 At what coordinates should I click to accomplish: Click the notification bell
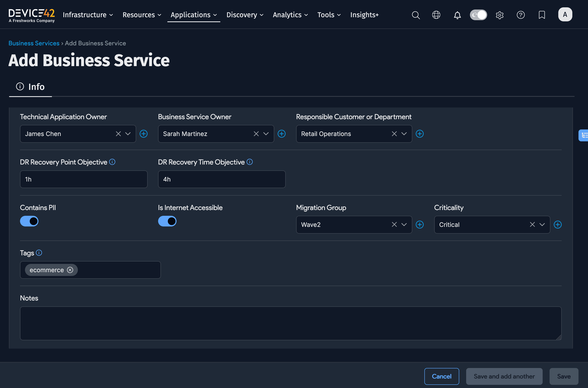(x=457, y=15)
